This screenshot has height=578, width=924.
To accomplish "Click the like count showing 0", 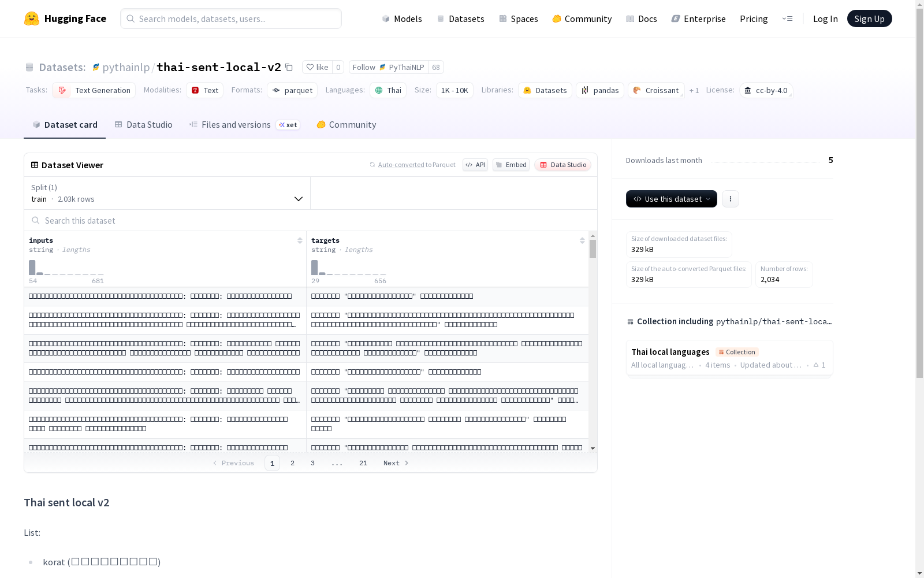I will (338, 67).
